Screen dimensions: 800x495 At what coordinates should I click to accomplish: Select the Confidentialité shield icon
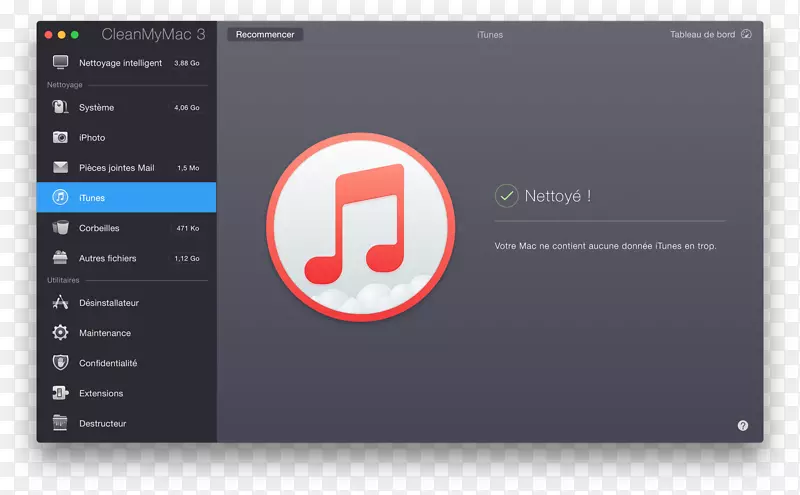click(x=60, y=363)
